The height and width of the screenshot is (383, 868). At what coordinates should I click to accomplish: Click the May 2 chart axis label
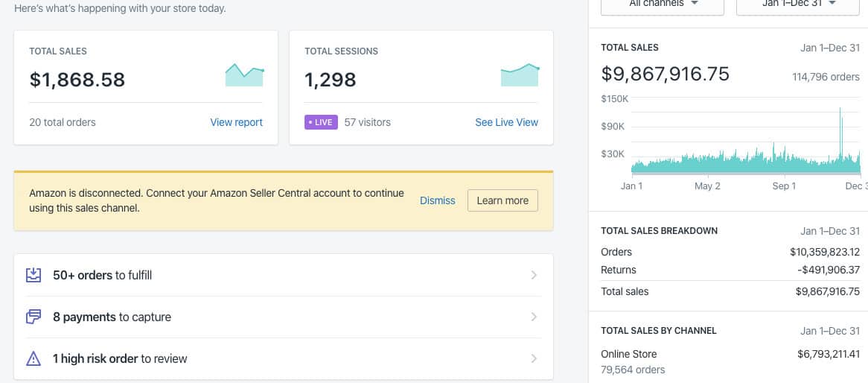(707, 186)
